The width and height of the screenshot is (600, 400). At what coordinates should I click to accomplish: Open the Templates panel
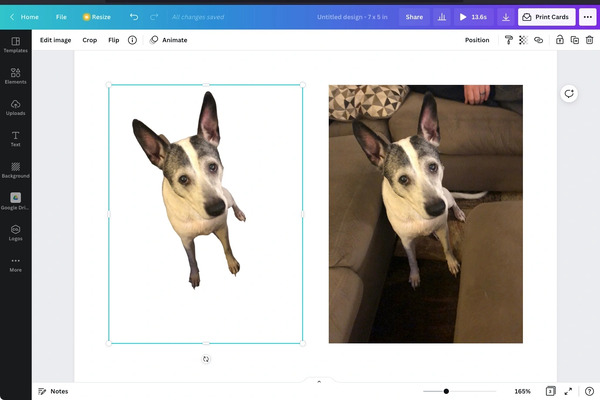pyautogui.click(x=15, y=45)
